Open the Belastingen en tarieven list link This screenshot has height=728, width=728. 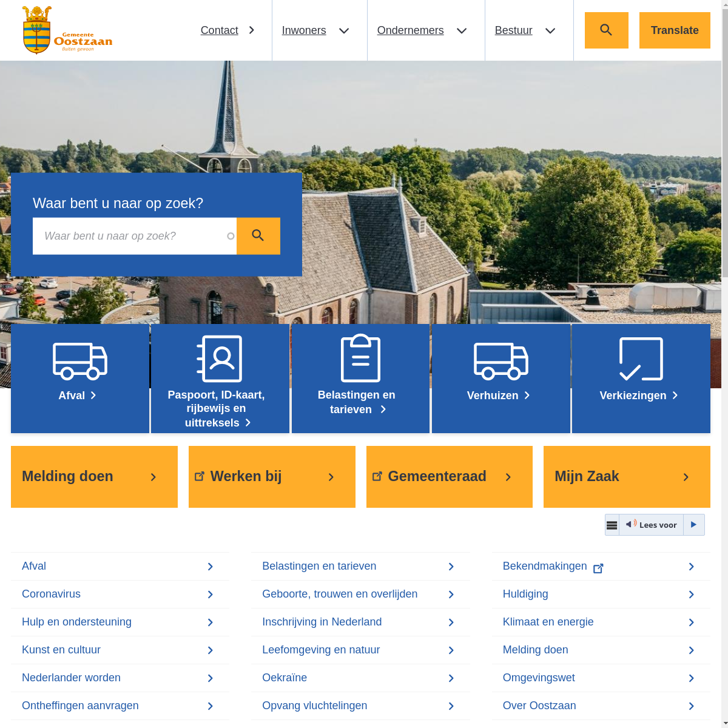click(319, 566)
